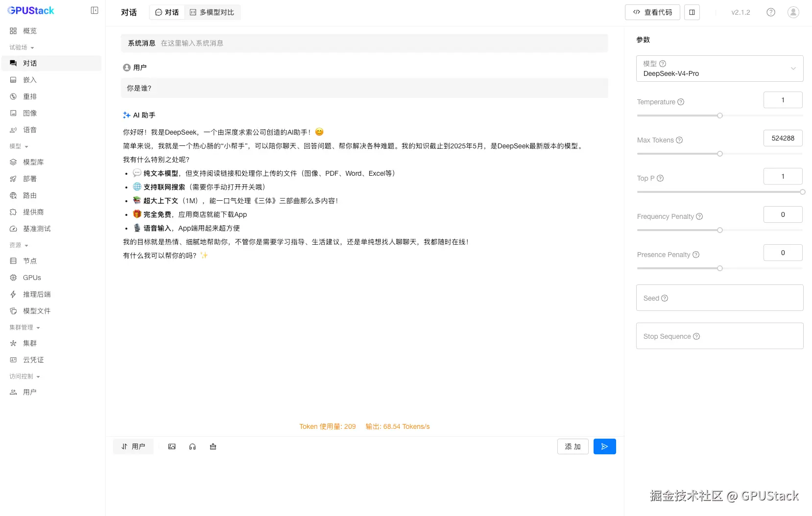Click the 查看代码 button
The width and height of the screenshot is (812, 516).
tap(652, 12)
